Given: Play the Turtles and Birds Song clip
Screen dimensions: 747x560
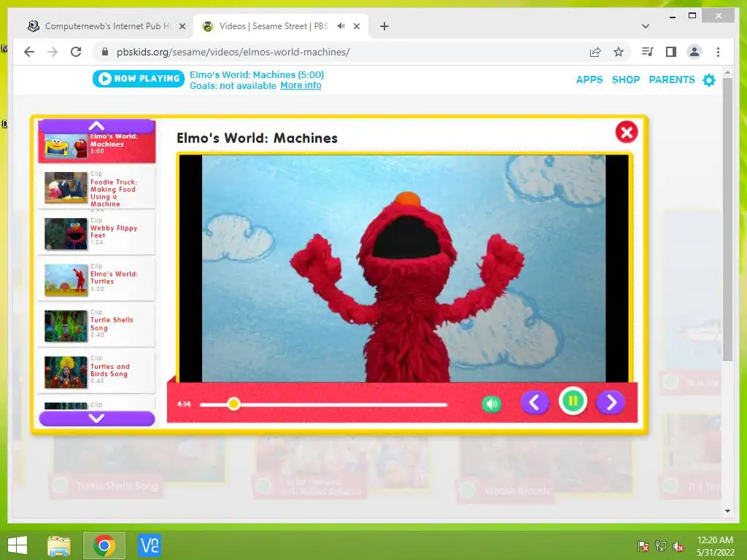Looking at the screenshot, I should coord(97,372).
